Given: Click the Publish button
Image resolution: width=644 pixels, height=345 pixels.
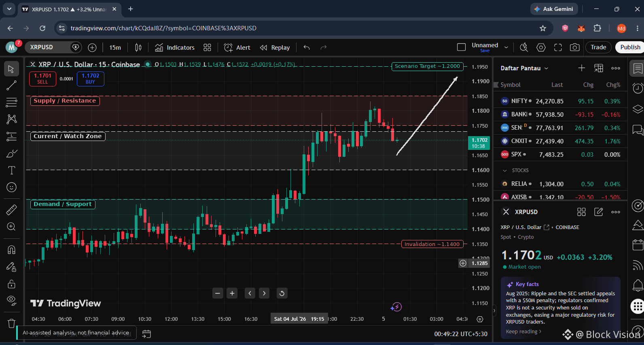Looking at the screenshot, I should tap(630, 47).
